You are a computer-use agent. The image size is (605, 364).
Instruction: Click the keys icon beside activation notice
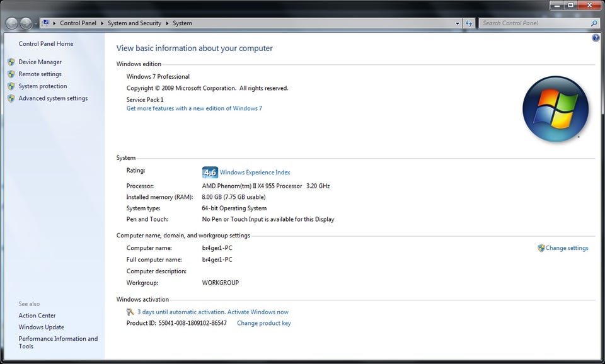coord(130,312)
